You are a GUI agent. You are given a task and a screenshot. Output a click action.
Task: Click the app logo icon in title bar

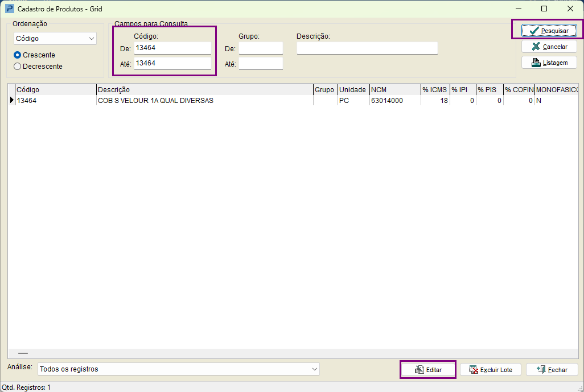pos(9,9)
